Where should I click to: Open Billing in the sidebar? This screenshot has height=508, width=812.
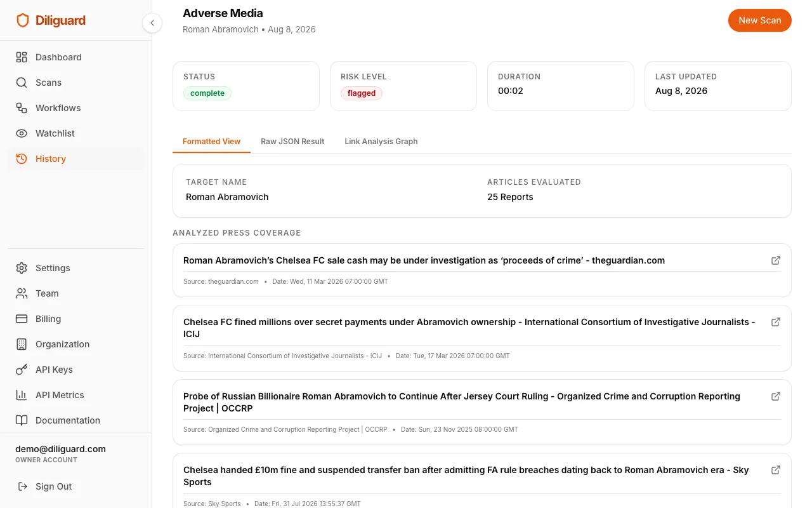click(x=75, y=319)
